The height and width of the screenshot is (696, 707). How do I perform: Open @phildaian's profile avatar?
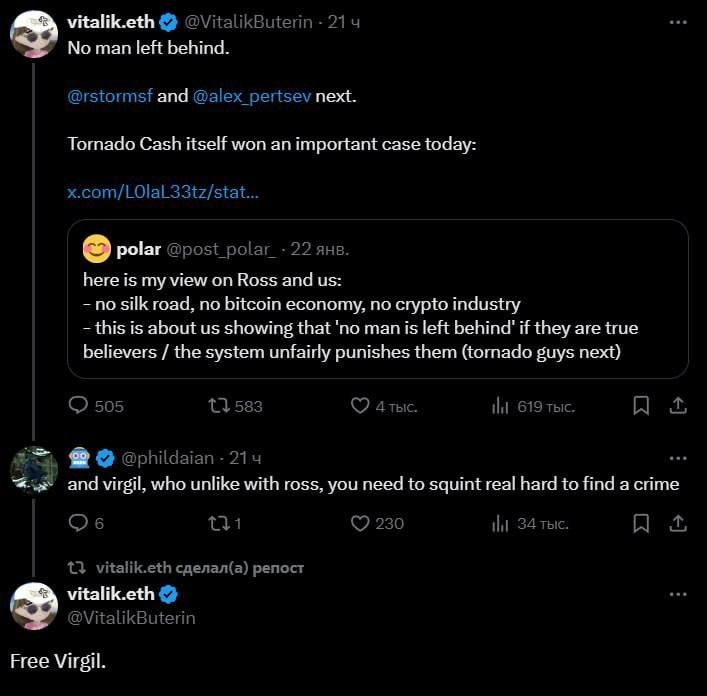tap(34, 470)
